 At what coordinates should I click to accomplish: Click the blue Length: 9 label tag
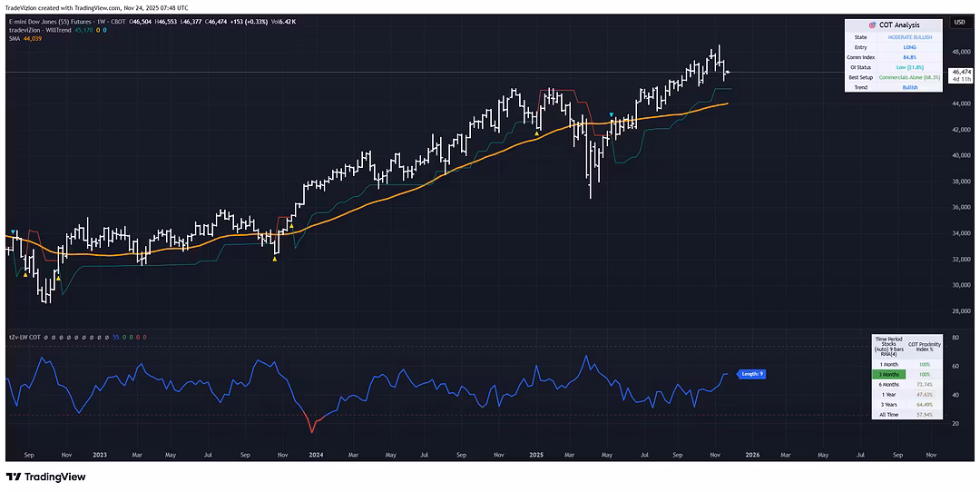pos(752,374)
